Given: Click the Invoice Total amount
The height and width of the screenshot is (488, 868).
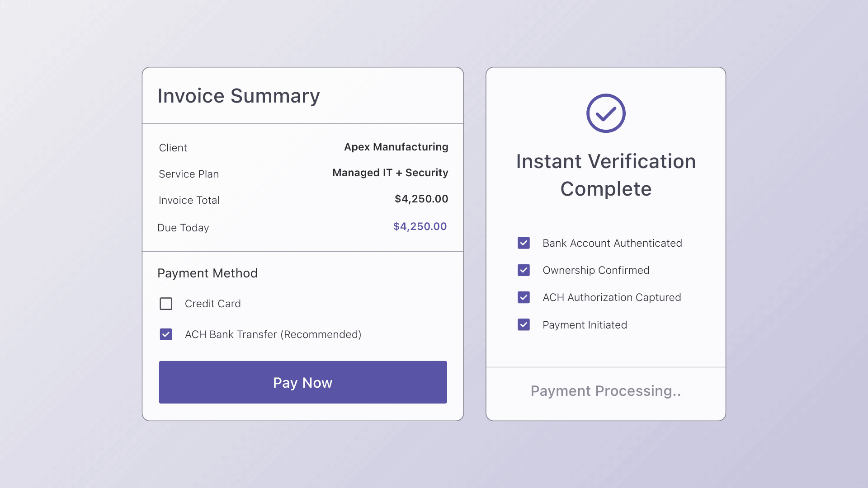Looking at the screenshot, I should tap(421, 199).
